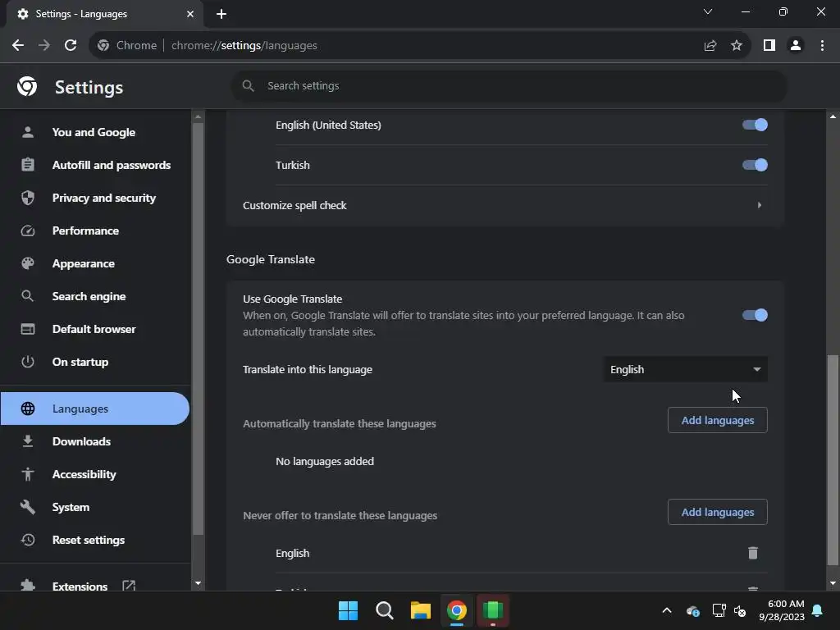
Task: Open the profile avatar menu
Action: 796,46
